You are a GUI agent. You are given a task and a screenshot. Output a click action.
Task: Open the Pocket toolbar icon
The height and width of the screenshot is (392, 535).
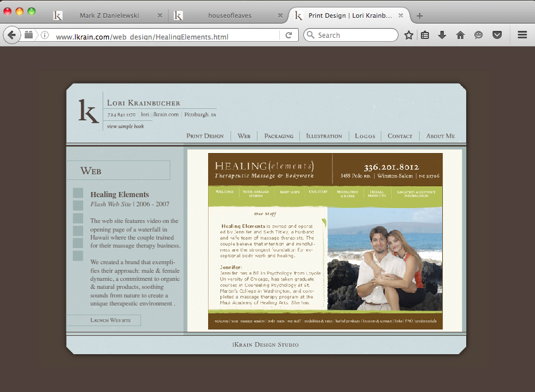click(497, 36)
